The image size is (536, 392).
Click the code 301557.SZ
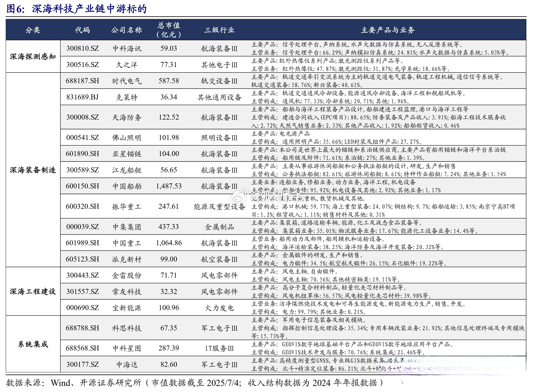pyautogui.click(x=83, y=292)
